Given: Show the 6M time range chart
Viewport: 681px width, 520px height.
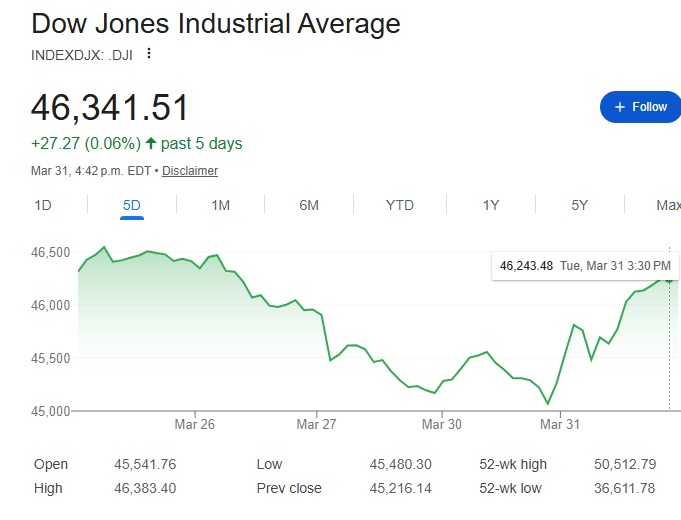Looking at the screenshot, I should click(309, 205).
